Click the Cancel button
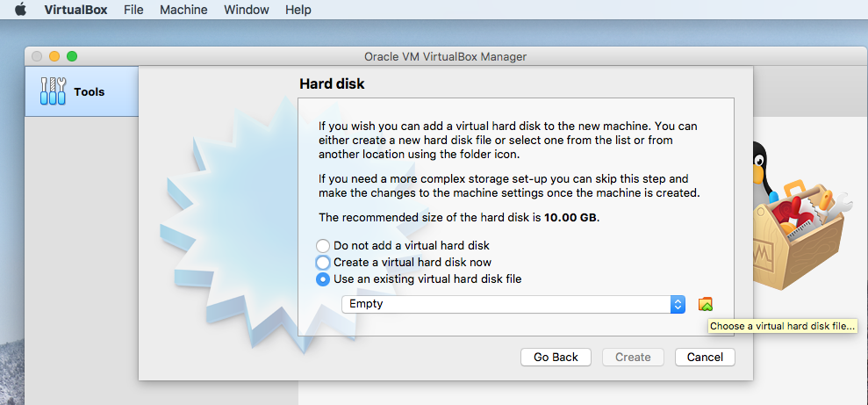The image size is (868, 405). 705,357
